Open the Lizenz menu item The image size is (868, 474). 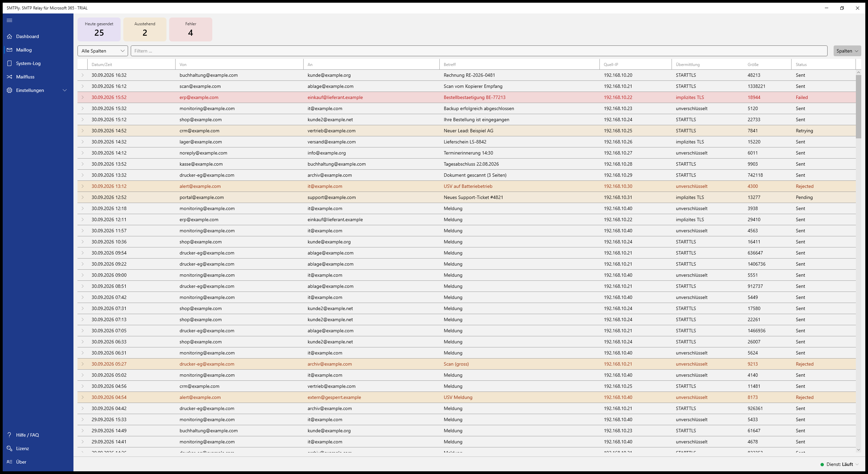[38, 448]
